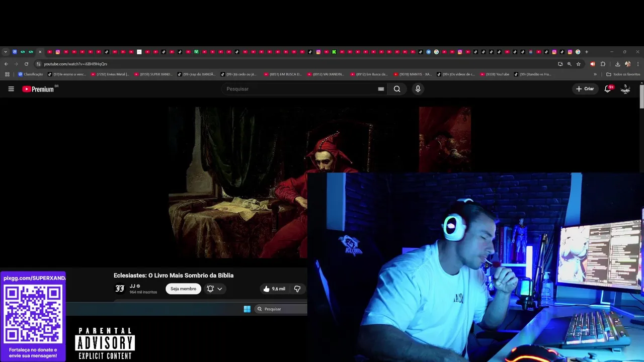This screenshot has height=362, width=644.
Task: Reload the page with the refresh icon
Action: [x=26, y=64]
